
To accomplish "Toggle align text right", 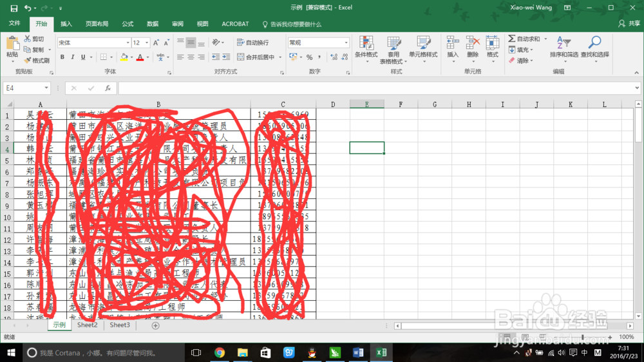I will (x=201, y=57).
